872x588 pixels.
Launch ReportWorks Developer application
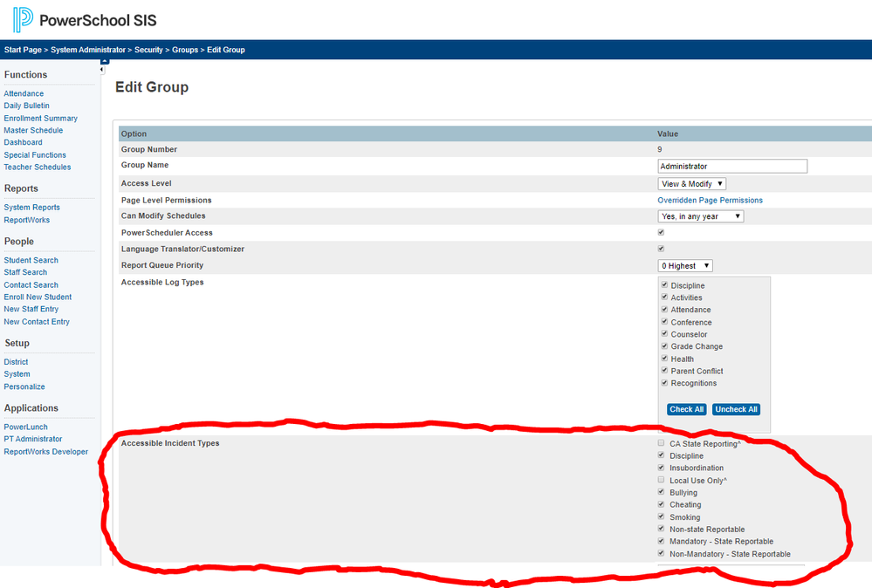coord(46,452)
